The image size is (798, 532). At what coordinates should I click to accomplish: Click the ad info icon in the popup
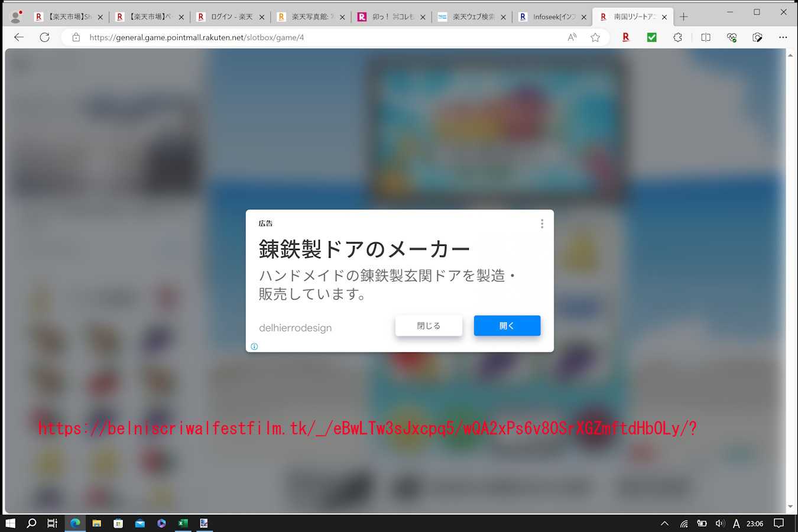254,346
